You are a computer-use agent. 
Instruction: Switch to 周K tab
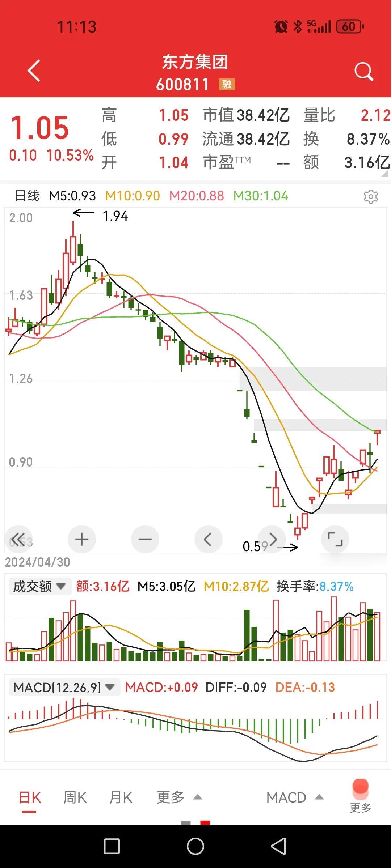[75, 797]
